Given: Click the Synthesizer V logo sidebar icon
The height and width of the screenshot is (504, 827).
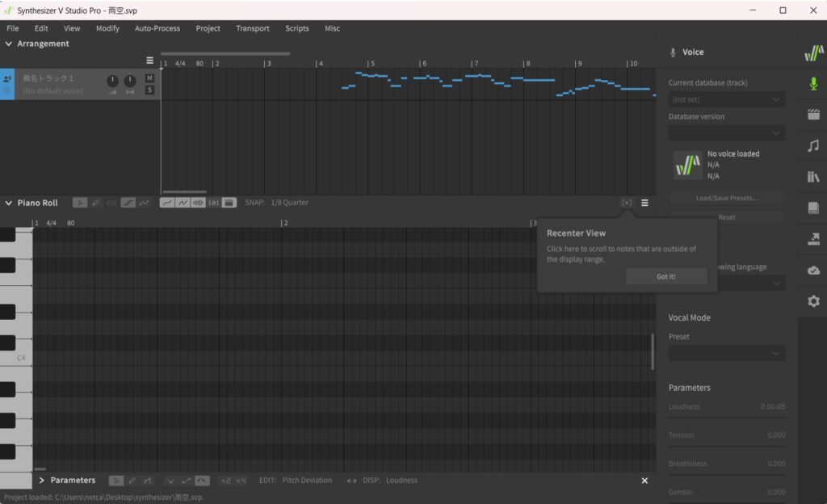Looking at the screenshot, I should (x=813, y=52).
